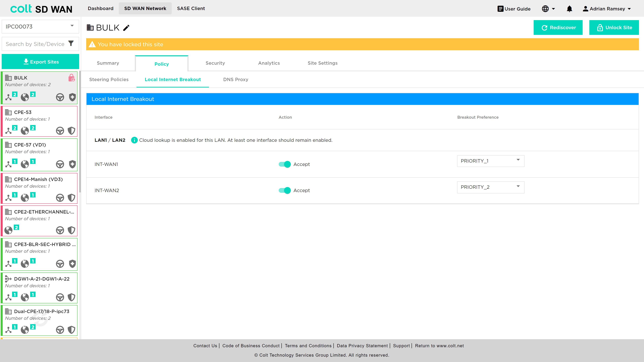The image size is (644, 362).
Task: Open the Code of Business Conduct link
Action: (x=251, y=346)
